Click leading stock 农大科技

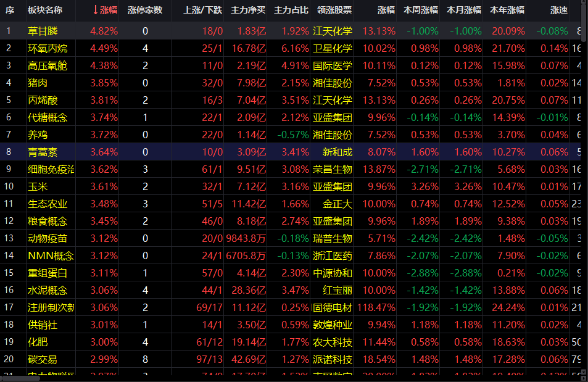pyautogui.click(x=333, y=342)
